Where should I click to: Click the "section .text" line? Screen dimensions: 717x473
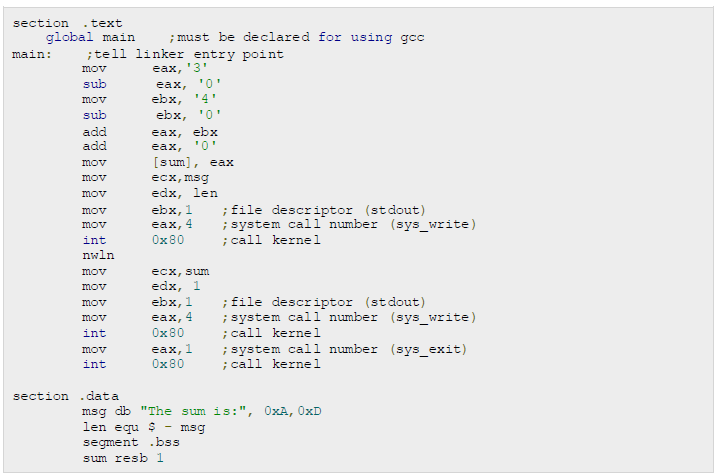pyautogui.click(x=57, y=22)
